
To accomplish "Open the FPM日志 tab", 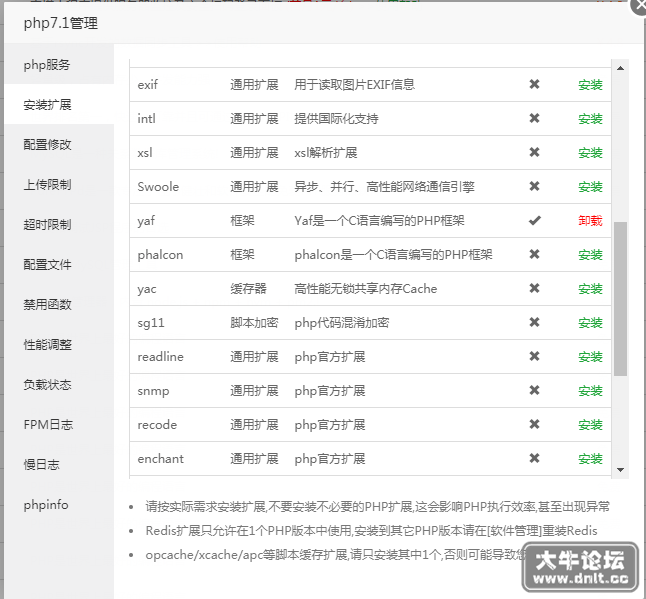I will [x=59, y=424].
